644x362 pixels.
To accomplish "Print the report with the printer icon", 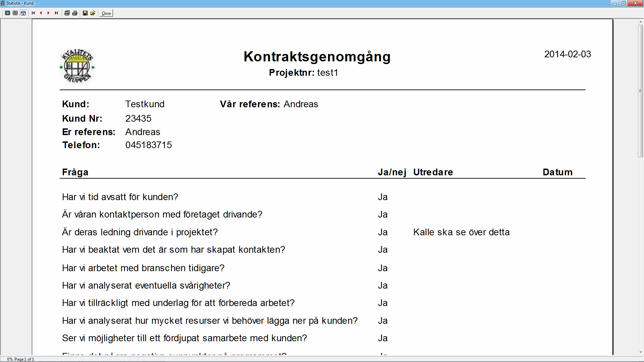I will [75, 13].
